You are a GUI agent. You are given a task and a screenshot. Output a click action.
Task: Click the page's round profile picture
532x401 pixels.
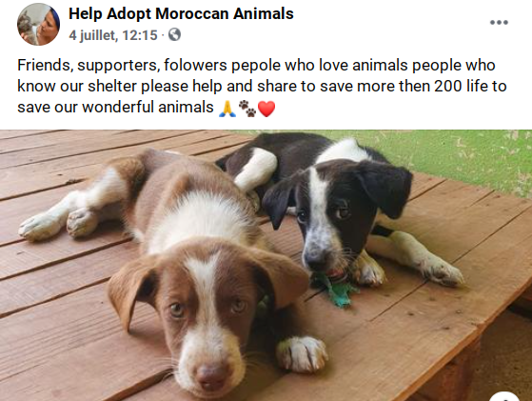pos(38,24)
